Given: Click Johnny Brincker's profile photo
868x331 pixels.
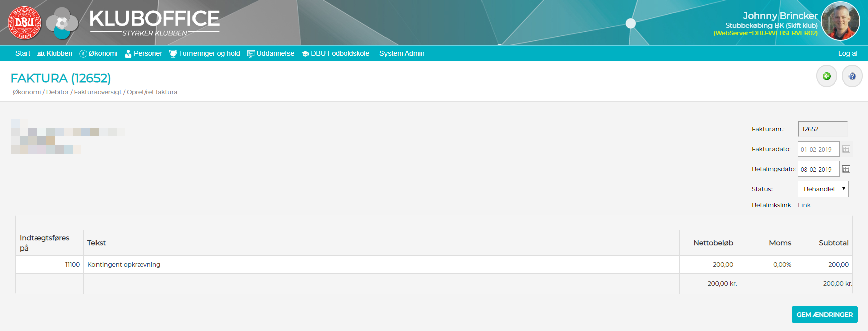Looking at the screenshot, I should [x=840, y=21].
